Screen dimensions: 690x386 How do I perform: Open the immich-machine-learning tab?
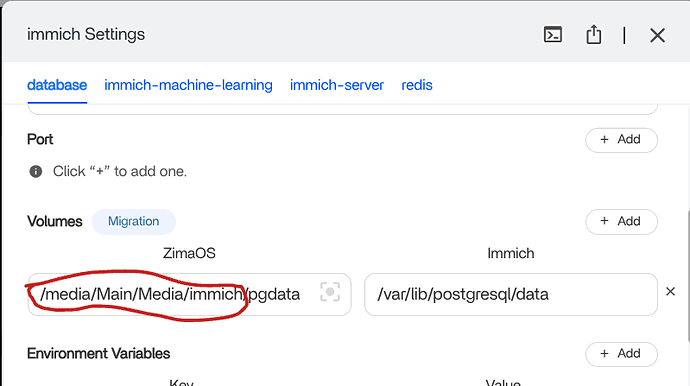(188, 85)
